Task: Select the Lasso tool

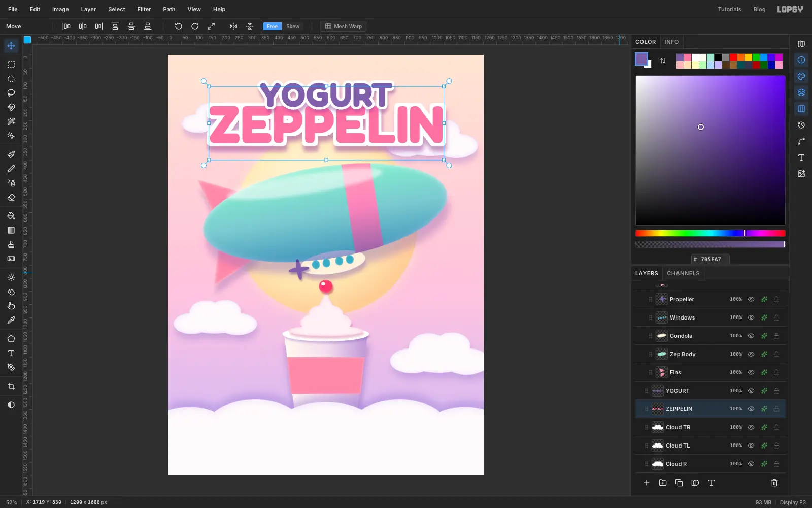Action: (11, 93)
